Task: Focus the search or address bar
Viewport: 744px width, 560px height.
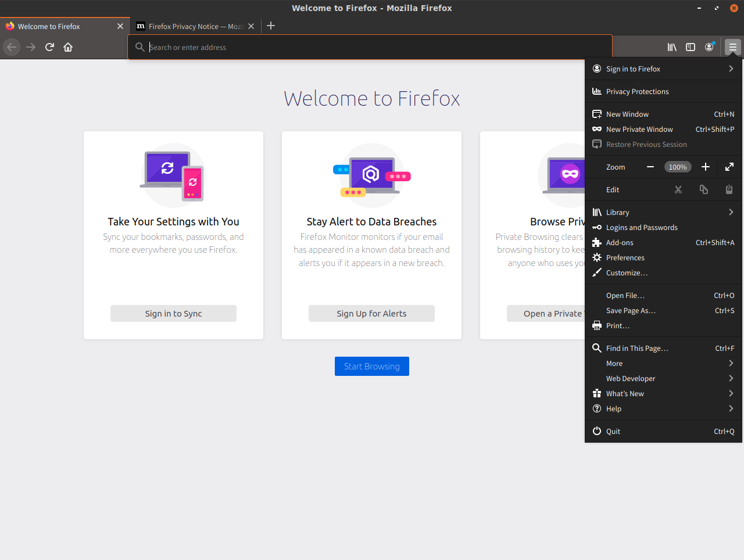Action: click(370, 47)
